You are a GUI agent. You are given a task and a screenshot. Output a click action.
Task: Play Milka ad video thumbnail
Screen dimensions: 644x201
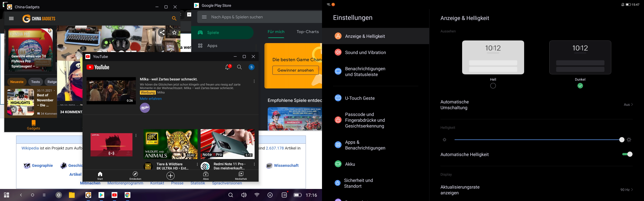coord(111,91)
